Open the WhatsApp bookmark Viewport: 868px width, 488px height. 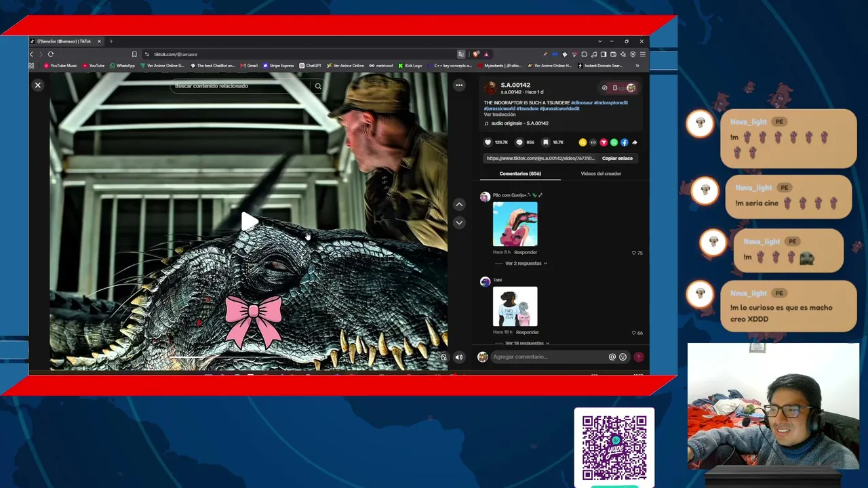[123, 66]
